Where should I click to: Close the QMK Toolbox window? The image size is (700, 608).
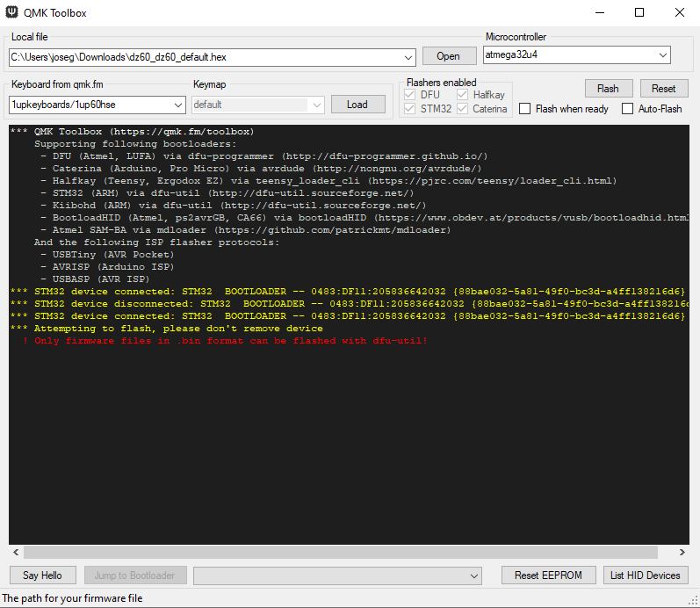tap(680, 12)
